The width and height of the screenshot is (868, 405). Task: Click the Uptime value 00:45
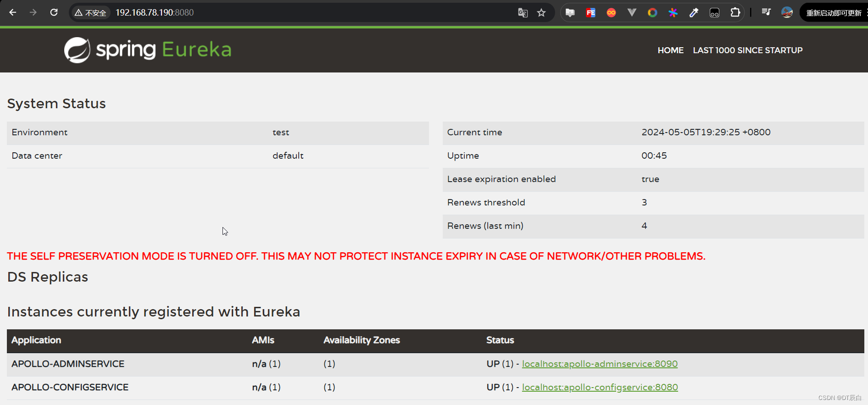(654, 155)
